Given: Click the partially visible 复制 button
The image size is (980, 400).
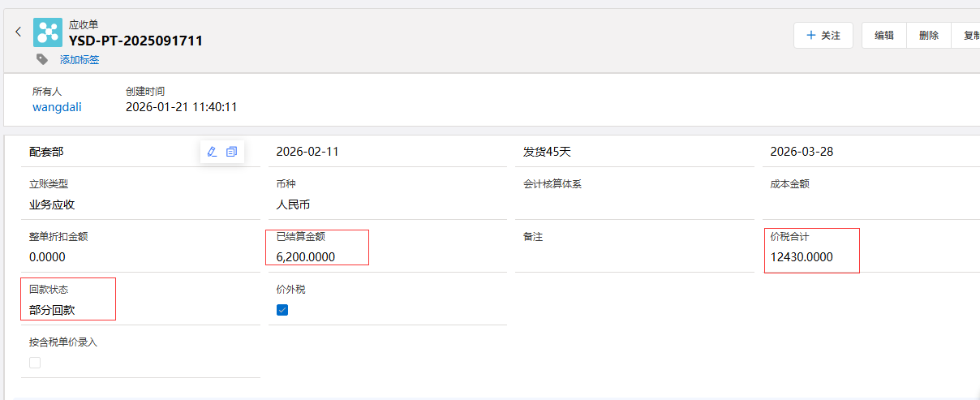Looking at the screenshot, I should [x=969, y=36].
